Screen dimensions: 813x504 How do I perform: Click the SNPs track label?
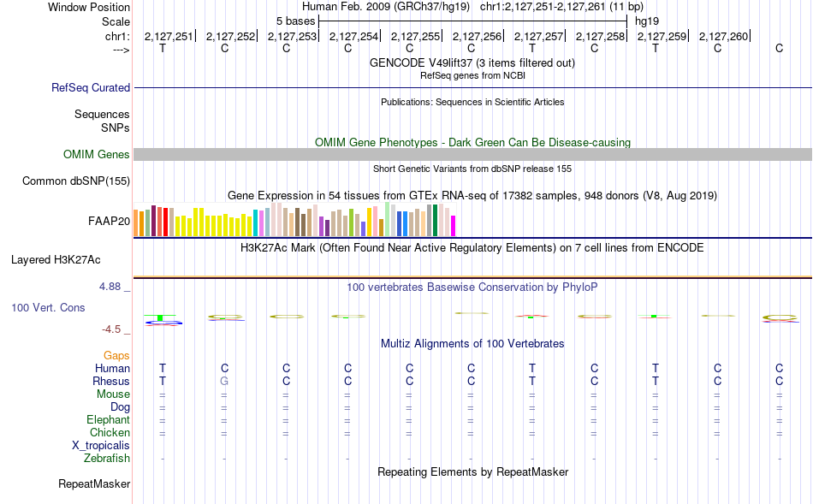[116, 127]
